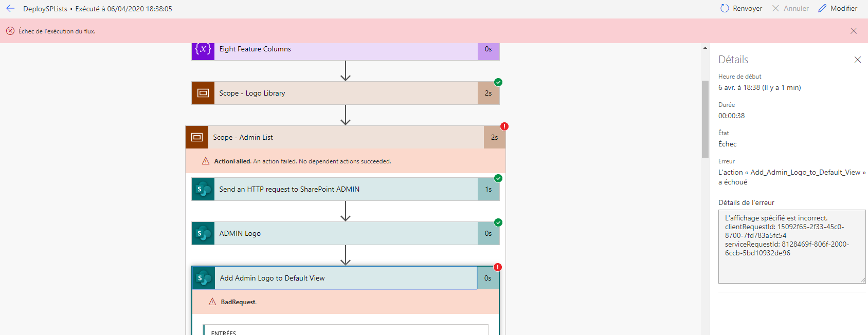Dismiss the flow failure error banner
868x335 pixels.
coord(854,31)
